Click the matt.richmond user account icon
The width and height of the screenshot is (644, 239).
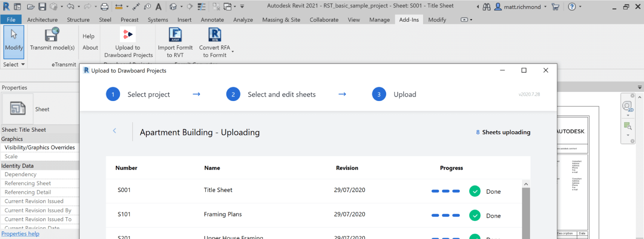pyautogui.click(x=498, y=6)
